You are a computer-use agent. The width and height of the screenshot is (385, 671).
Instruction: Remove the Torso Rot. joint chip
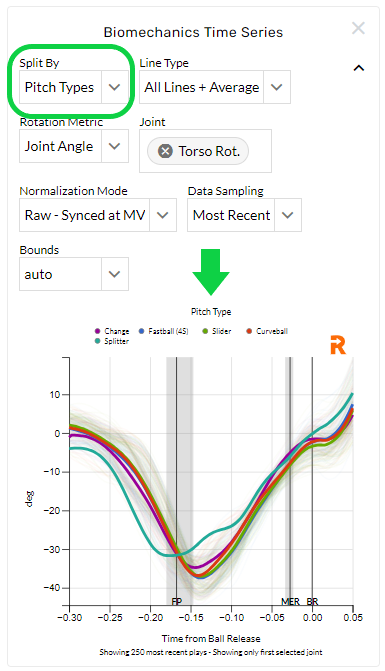[165, 151]
